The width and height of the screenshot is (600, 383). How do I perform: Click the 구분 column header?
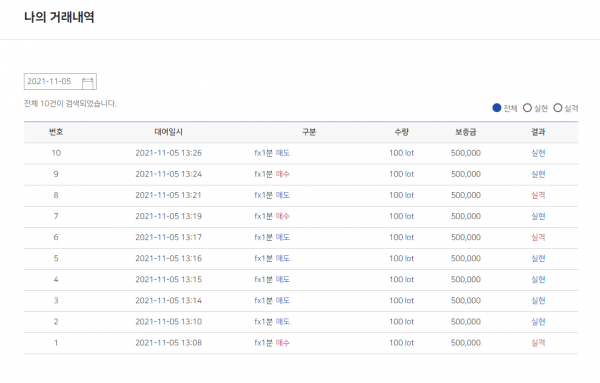(x=309, y=132)
